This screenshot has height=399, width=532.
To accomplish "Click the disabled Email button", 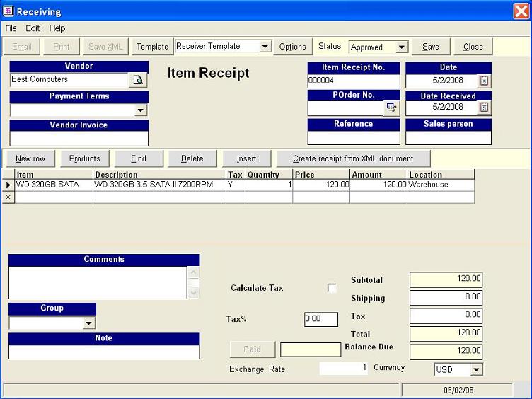I will tap(22, 47).
